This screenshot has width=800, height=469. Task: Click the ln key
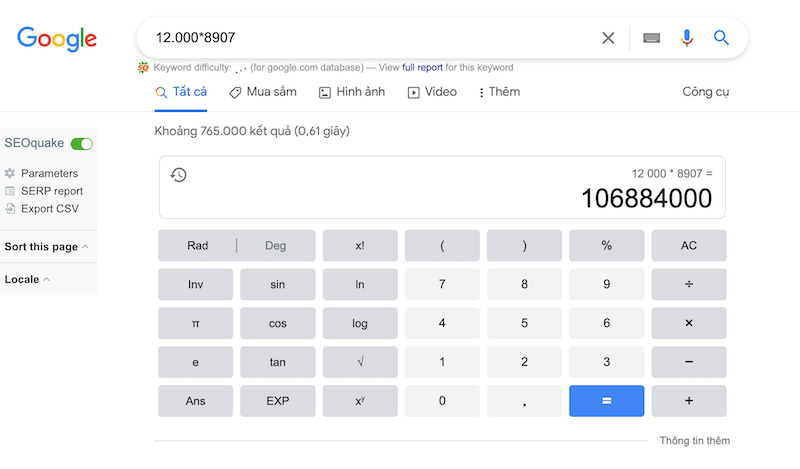pos(360,284)
